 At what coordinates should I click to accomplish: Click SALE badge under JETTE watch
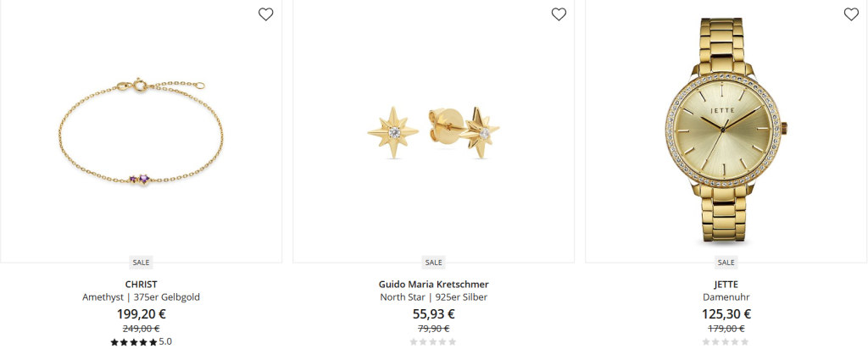point(726,262)
